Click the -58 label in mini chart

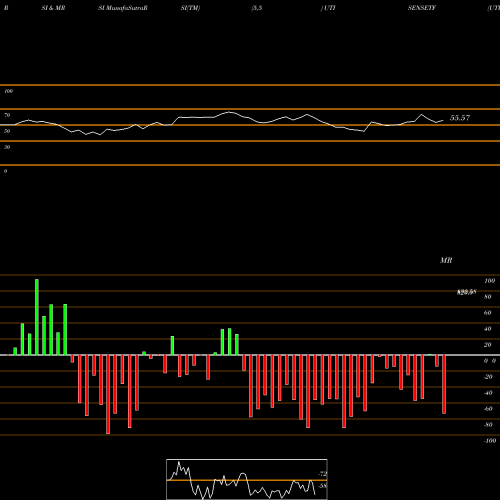pos(322,486)
